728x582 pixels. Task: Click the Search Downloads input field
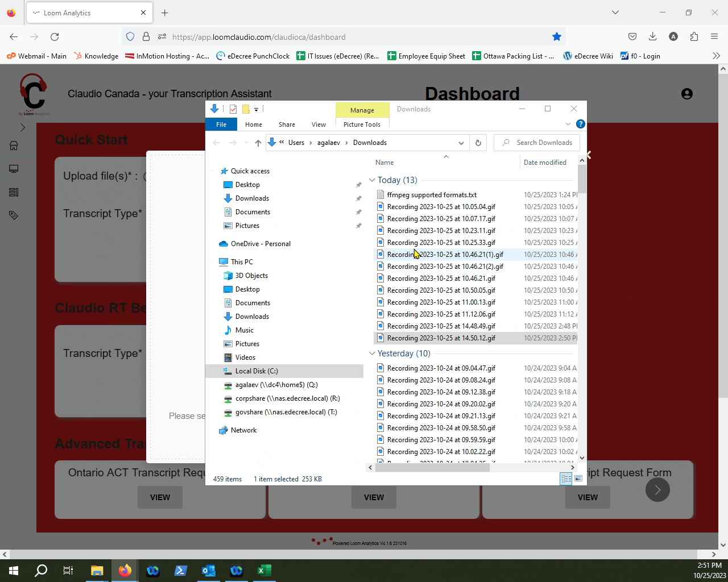pyautogui.click(x=537, y=143)
